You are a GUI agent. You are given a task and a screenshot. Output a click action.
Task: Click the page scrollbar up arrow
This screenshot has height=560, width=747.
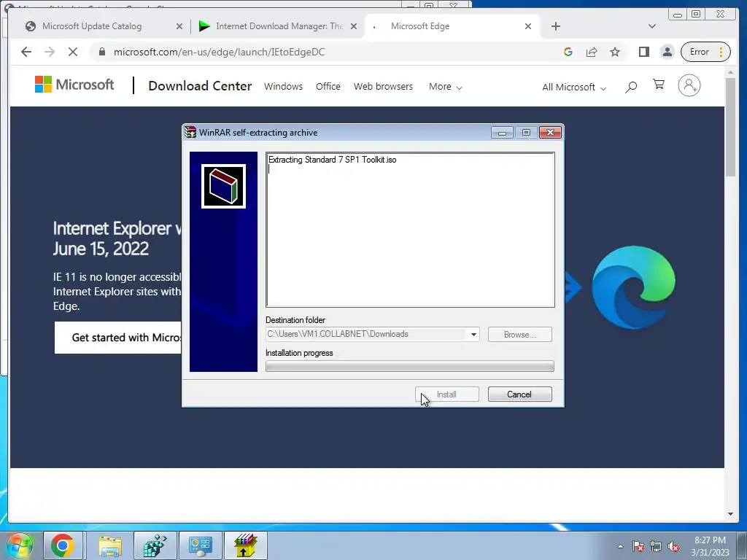click(730, 73)
